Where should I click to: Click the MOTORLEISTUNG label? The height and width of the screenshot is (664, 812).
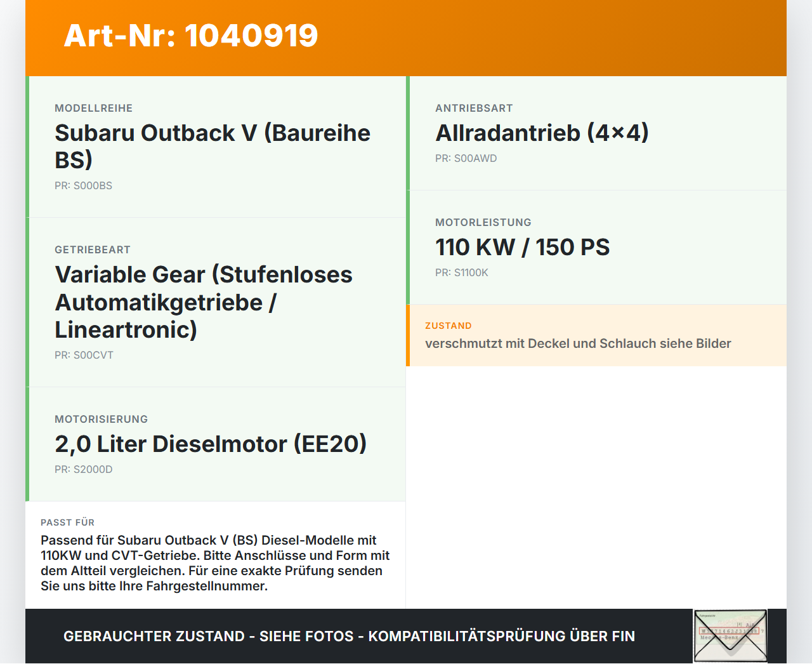[483, 223]
